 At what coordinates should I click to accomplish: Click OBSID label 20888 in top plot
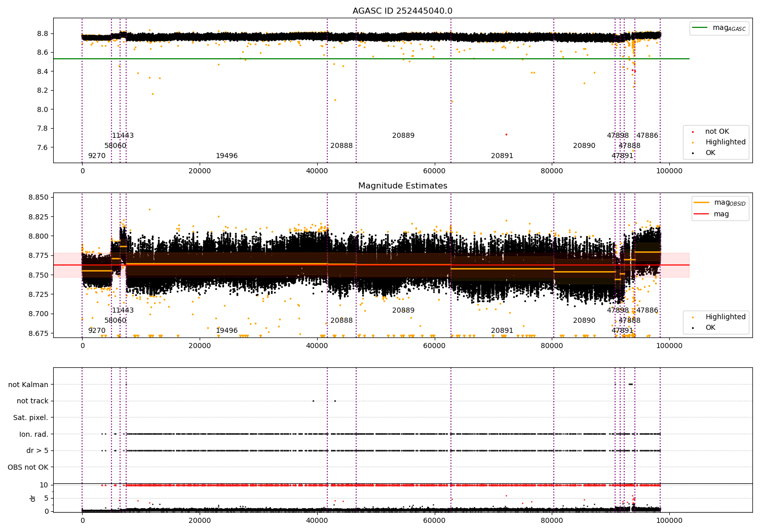tap(341, 145)
